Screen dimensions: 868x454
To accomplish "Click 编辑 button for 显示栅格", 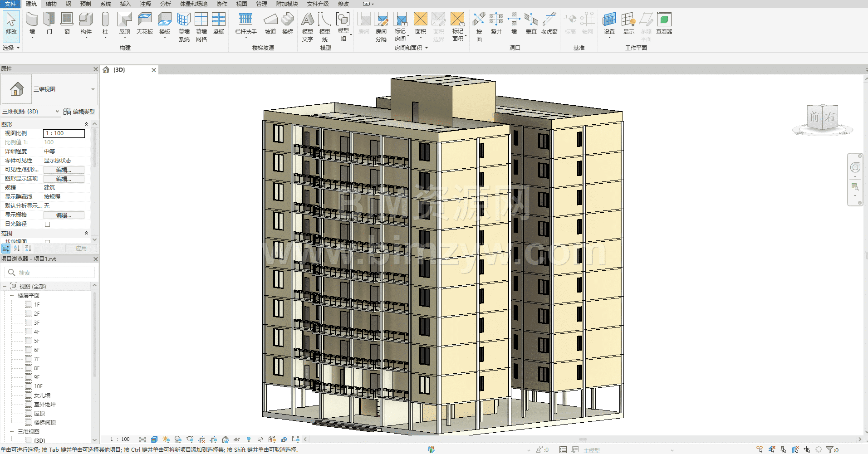I will click(64, 215).
